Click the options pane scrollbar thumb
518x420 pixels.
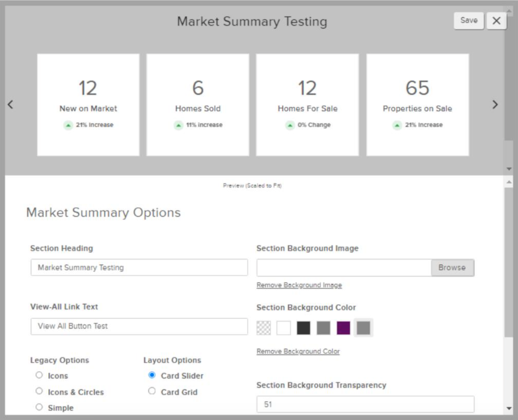(x=509, y=262)
